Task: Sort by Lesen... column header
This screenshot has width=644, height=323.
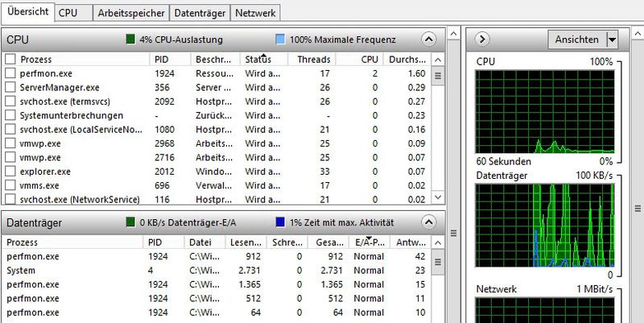Action: 246,242
